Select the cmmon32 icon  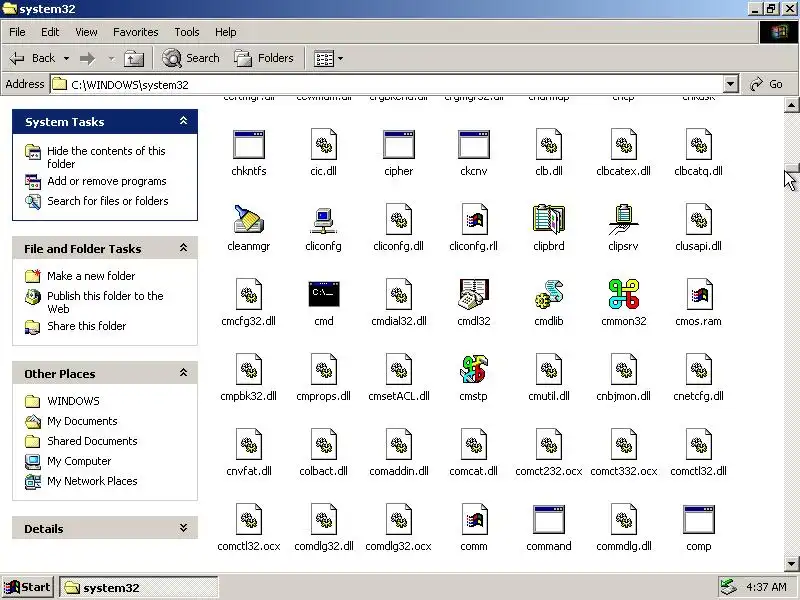623,294
